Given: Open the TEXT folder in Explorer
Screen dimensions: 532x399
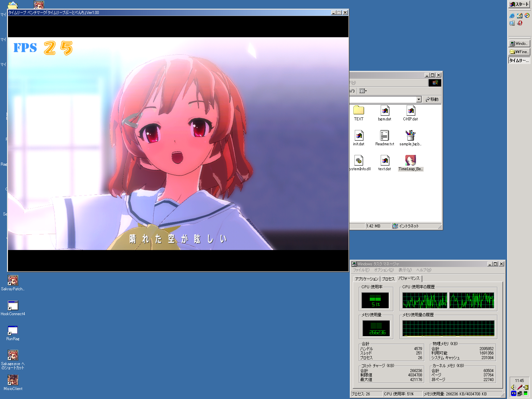Looking at the screenshot, I should (358, 111).
